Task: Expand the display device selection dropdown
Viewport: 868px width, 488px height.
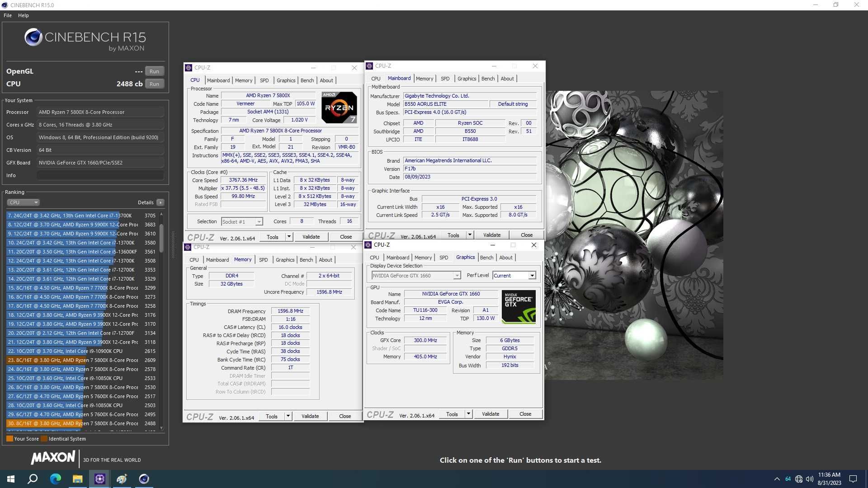Action: point(459,275)
